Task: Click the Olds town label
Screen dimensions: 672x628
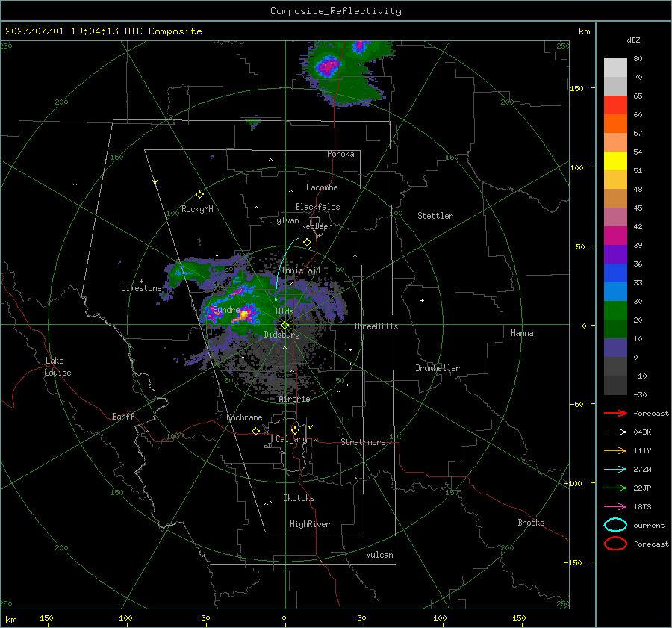Action: tap(284, 311)
